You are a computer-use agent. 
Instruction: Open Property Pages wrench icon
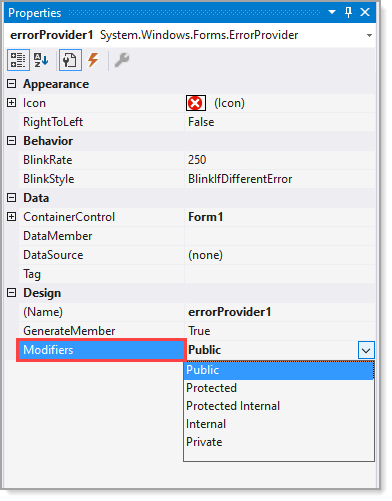[122, 60]
